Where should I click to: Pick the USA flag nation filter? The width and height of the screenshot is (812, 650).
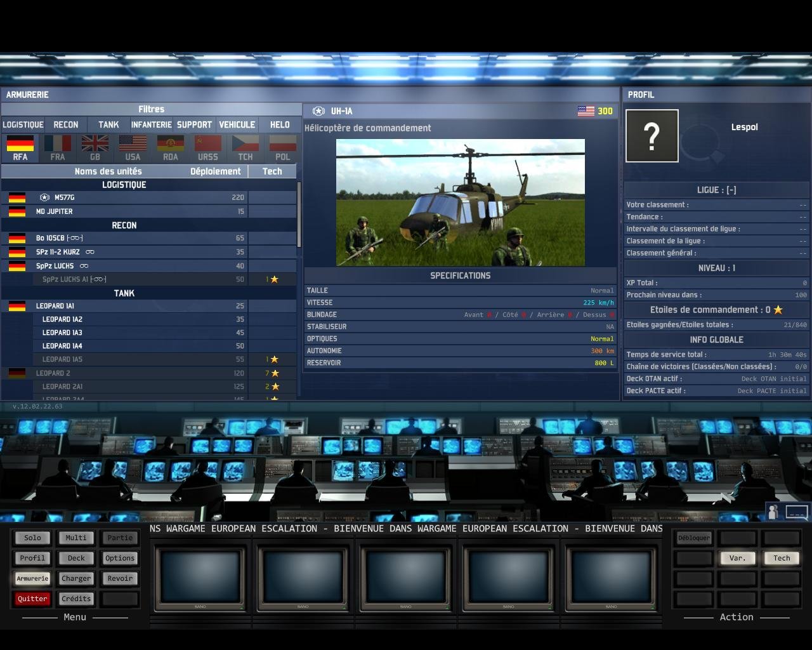point(133,147)
